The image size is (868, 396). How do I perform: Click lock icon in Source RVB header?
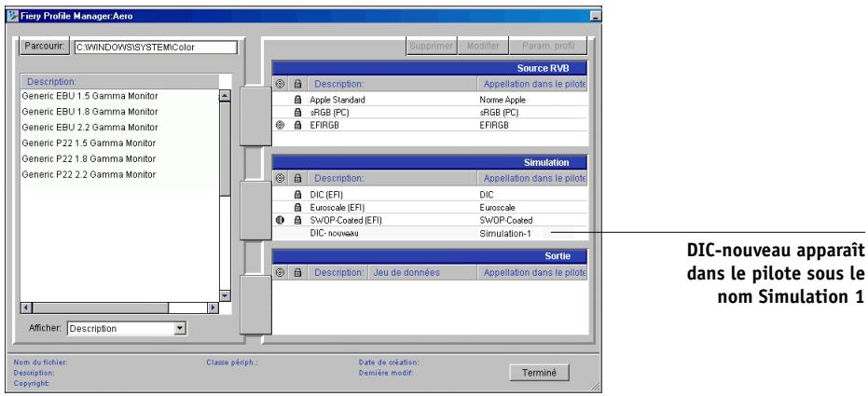297,84
